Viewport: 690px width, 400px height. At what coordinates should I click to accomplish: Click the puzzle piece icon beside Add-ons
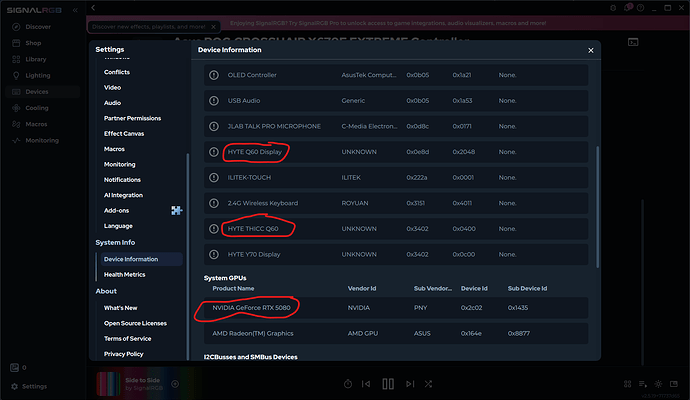(x=176, y=210)
